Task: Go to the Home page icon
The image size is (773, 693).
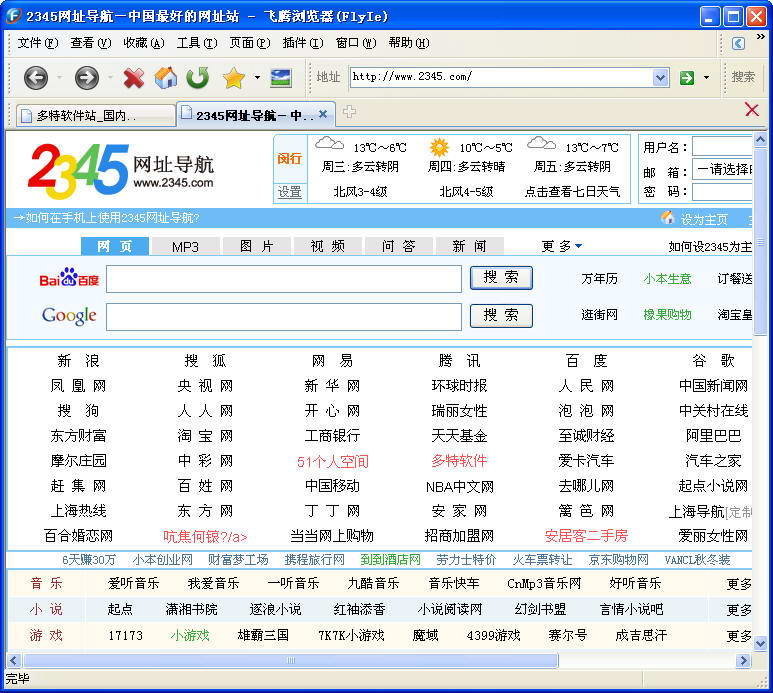Action: (x=165, y=77)
